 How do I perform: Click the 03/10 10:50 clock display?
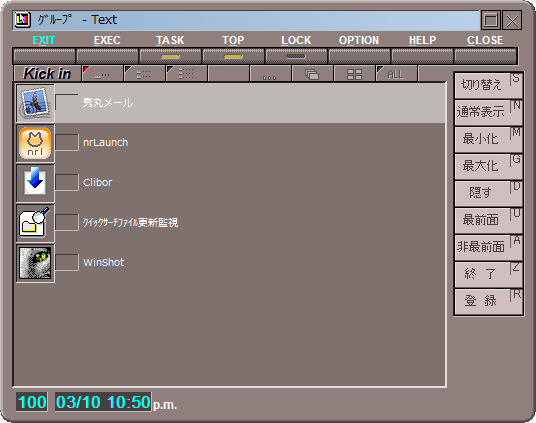click(103, 402)
